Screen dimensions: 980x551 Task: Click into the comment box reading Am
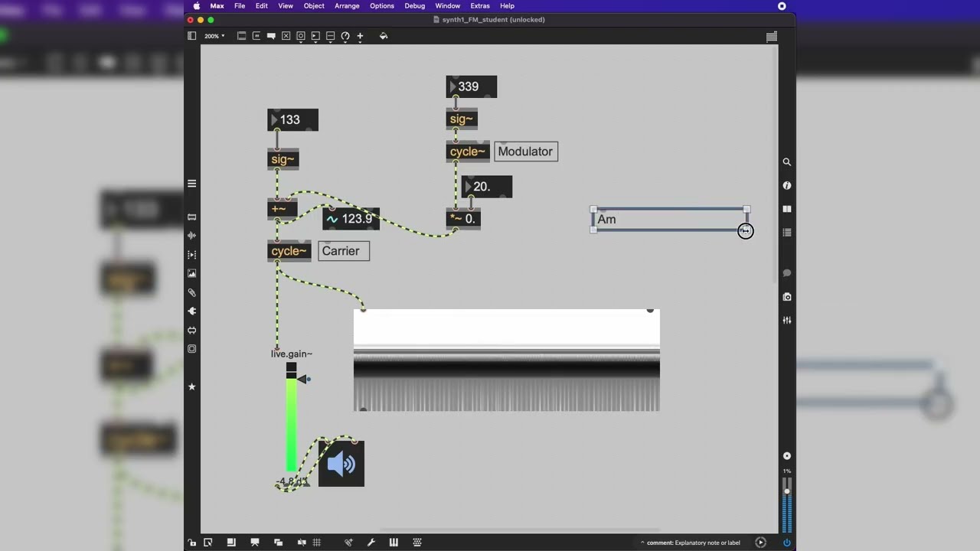point(670,220)
